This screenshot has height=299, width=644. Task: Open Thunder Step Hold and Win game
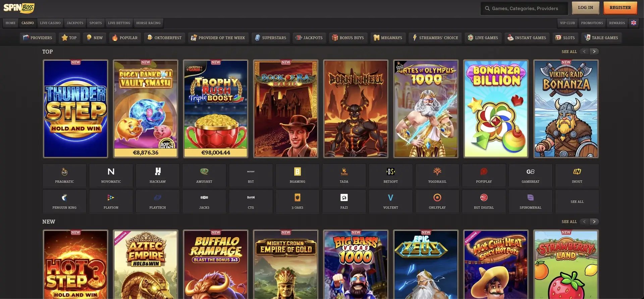pyautogui.click(x=75, y=109)
